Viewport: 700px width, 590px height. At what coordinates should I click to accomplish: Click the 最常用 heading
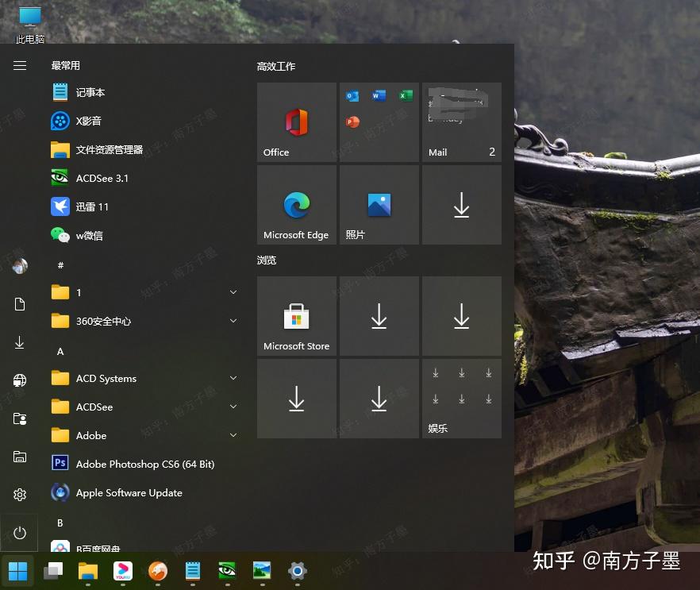tap(66, 65)
